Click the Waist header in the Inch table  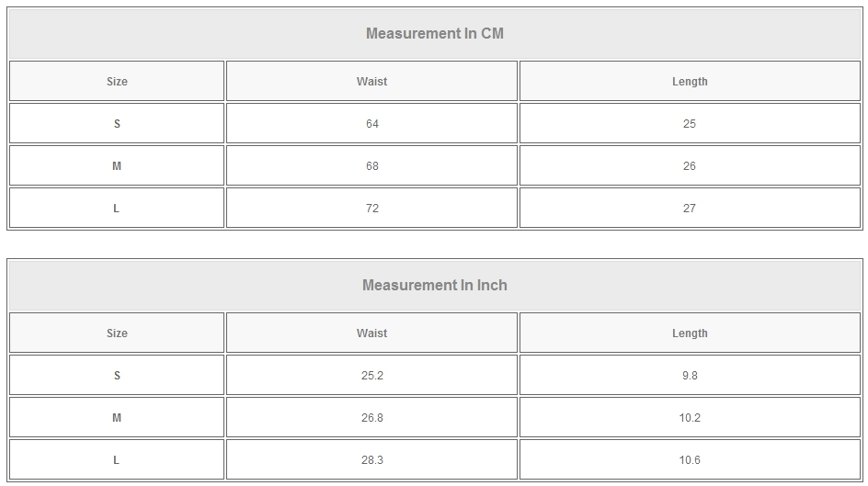[x=371, y=333]
